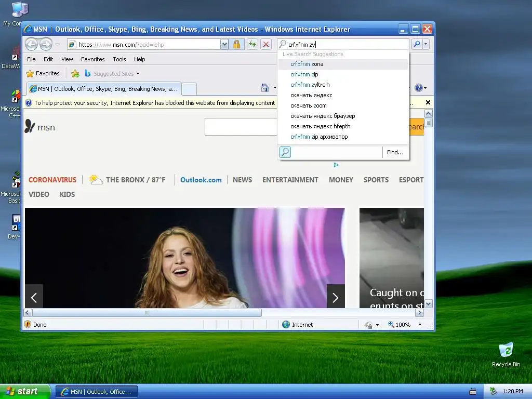Open the View menu
Viewport: 532px width, 399px height.
click(67, 59)
